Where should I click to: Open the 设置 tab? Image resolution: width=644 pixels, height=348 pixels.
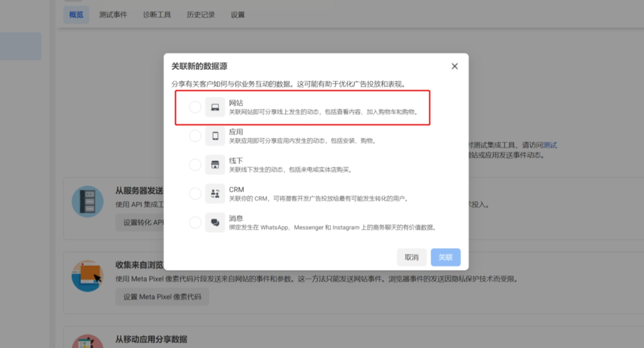[237, 15]
